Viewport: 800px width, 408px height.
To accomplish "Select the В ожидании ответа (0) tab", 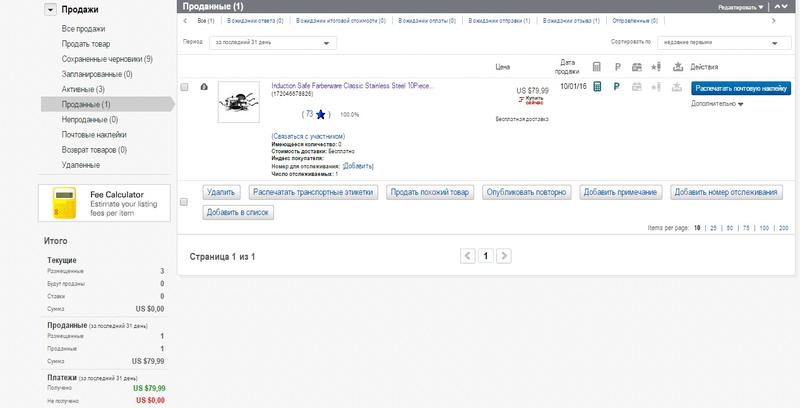I will [x=255, y=21].
